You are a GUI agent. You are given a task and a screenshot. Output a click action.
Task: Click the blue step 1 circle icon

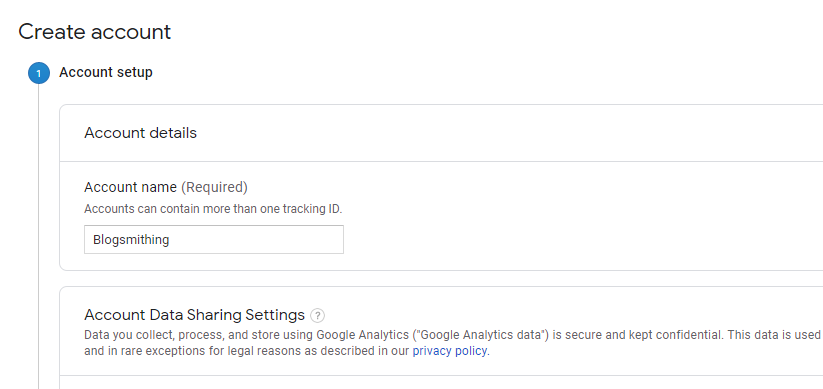pyautogui.click(x=38, y=73)
